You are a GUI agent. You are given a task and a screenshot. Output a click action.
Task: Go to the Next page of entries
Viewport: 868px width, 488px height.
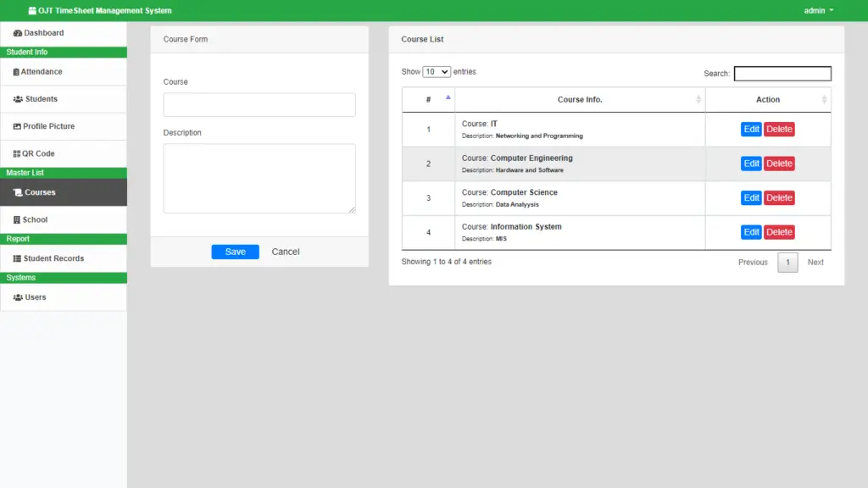tap(815, 262)
